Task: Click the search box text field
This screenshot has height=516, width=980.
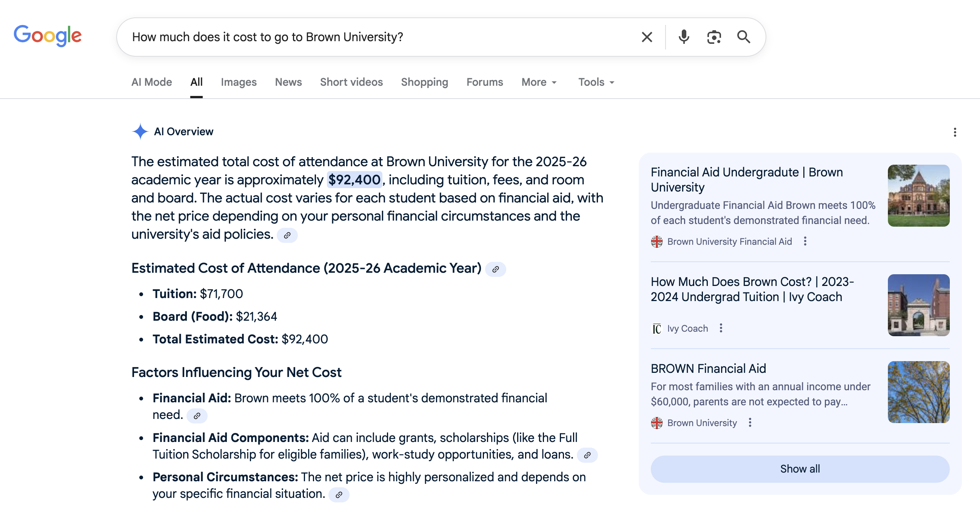Action: (381, 37)
